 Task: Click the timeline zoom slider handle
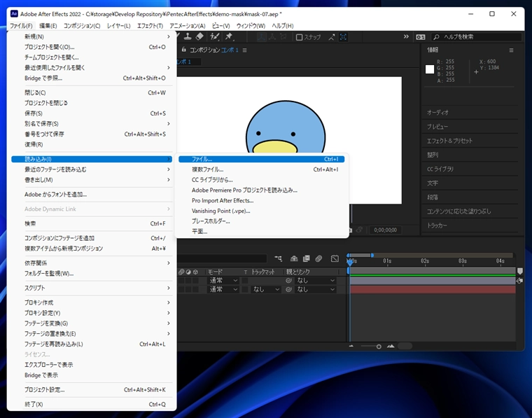pos(379,346)
